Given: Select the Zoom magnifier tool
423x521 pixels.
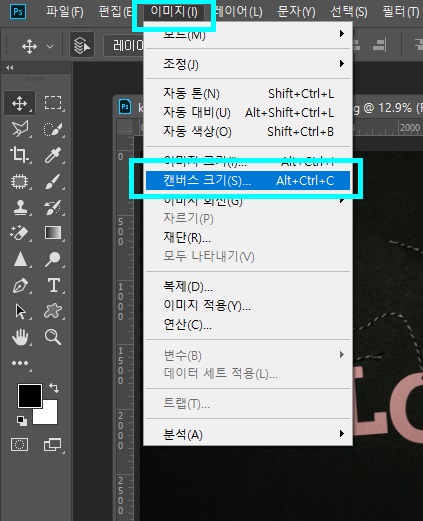Looking at the screenshot, I should pos(53,337).
